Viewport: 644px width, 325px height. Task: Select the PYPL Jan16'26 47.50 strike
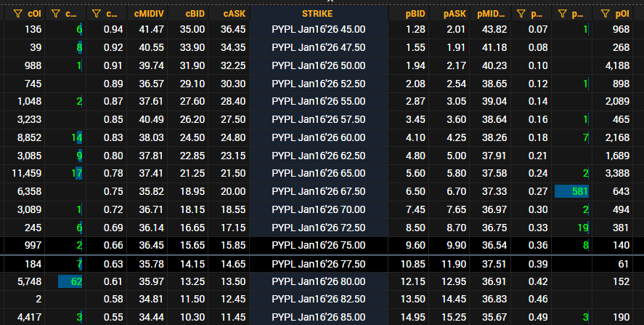pyautogui.click(x=318, y=48)
